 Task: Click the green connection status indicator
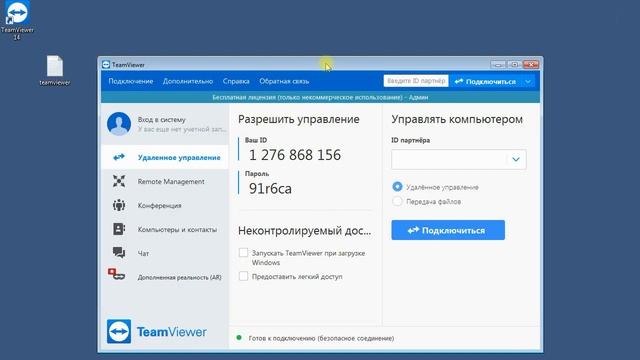pyautogui.click(x=239, y=338)
